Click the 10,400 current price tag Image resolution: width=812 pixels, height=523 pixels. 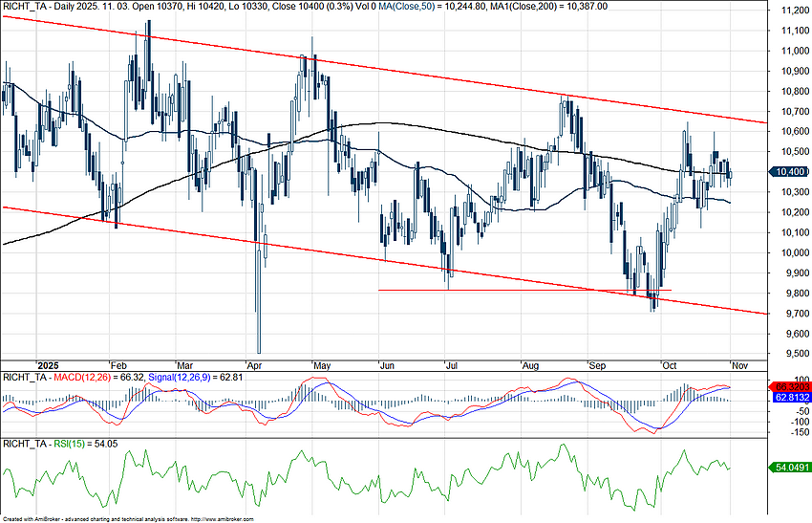pos(787,172)
